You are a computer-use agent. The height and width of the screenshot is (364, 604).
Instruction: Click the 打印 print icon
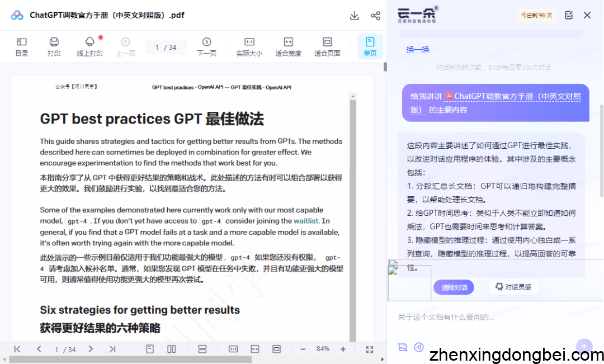[54, 46]
